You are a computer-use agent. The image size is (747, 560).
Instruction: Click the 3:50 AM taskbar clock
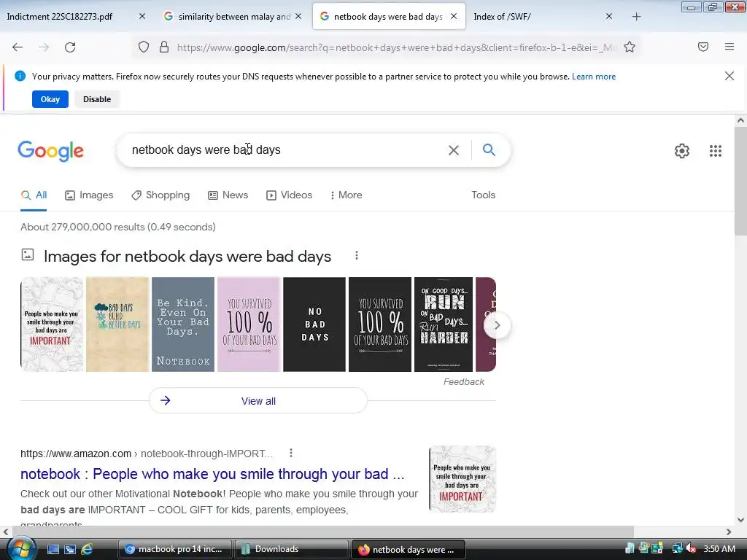[x=719, y=549]
